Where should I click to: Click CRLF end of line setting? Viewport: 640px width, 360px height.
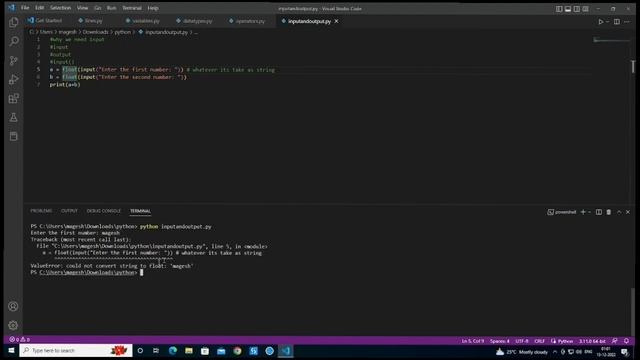[540, 341]
